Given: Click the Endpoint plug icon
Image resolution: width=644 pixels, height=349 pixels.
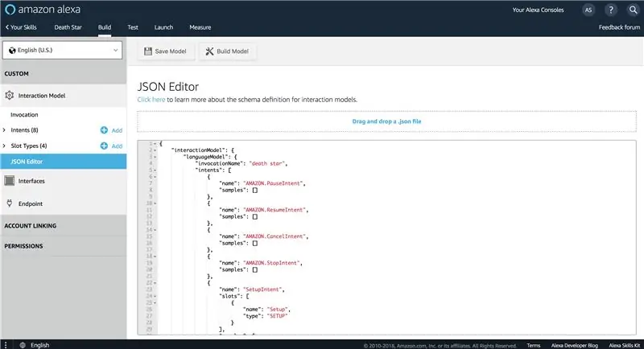Looking at the screenshot, I should [10, 203].
